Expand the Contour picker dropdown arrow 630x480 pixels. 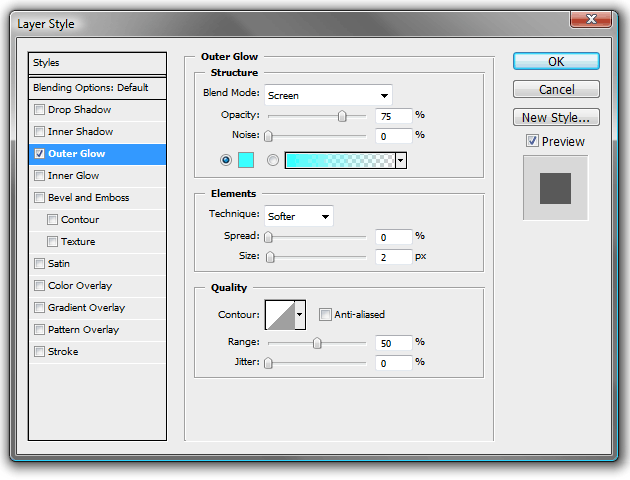pyautogui.click(x=300, y=315)
